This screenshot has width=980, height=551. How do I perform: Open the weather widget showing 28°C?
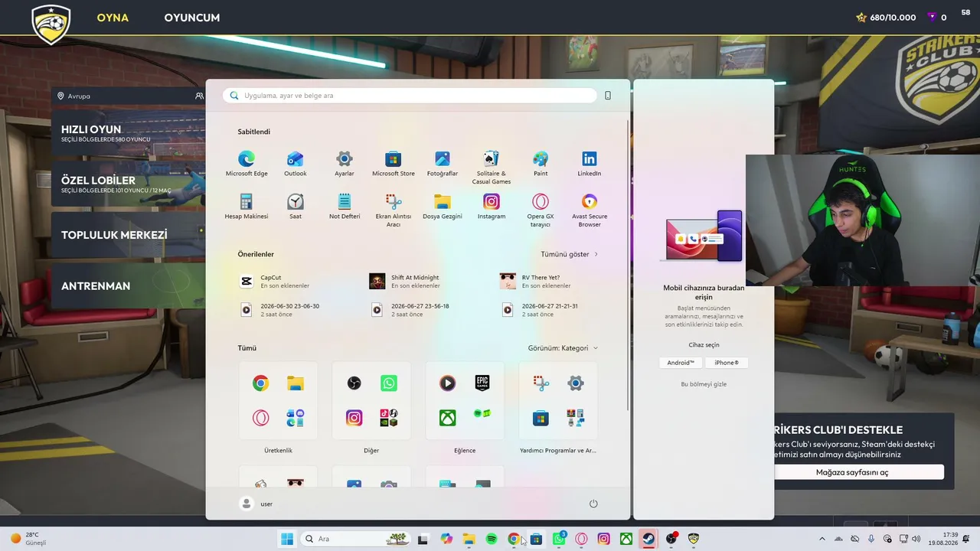(29, 539)
